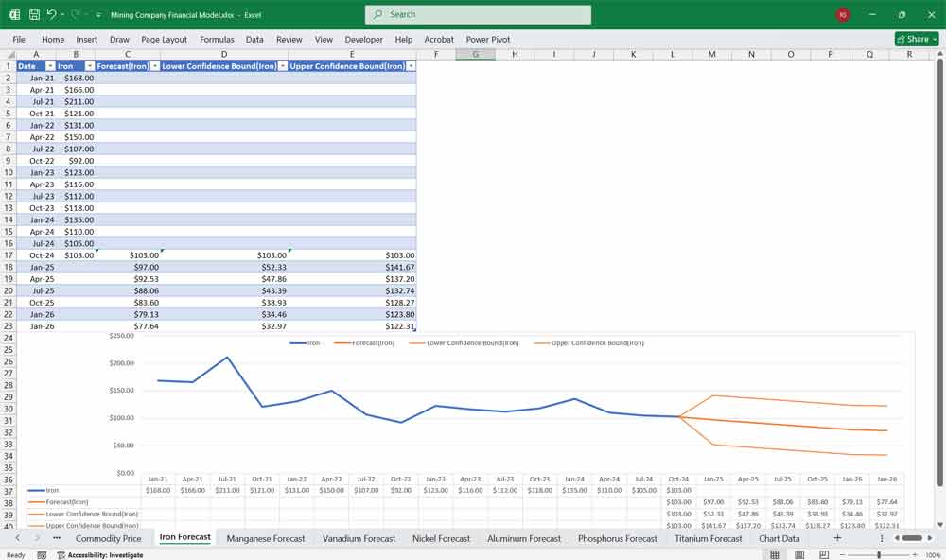Click previous sheet navigation arrow

17,537
